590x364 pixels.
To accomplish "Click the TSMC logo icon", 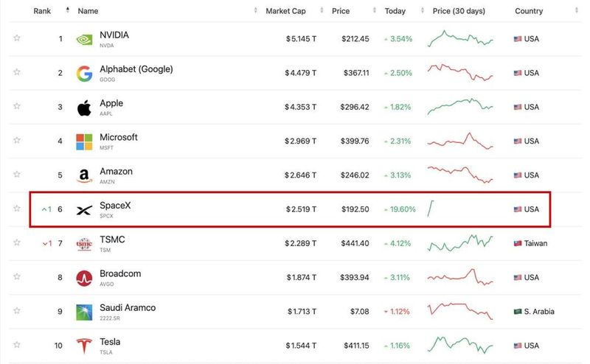I will pyautogui.click(x=84, y=244).
